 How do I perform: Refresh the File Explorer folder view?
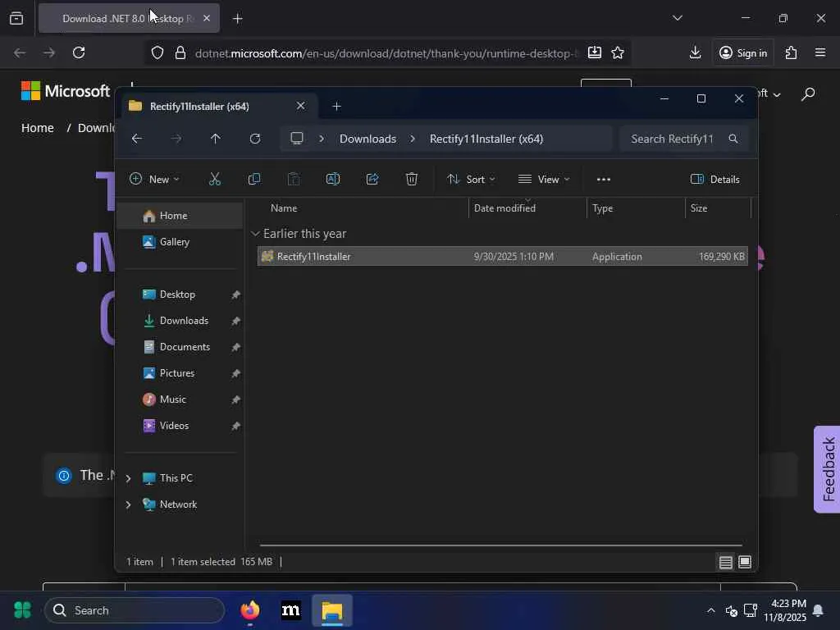(255, 139)
